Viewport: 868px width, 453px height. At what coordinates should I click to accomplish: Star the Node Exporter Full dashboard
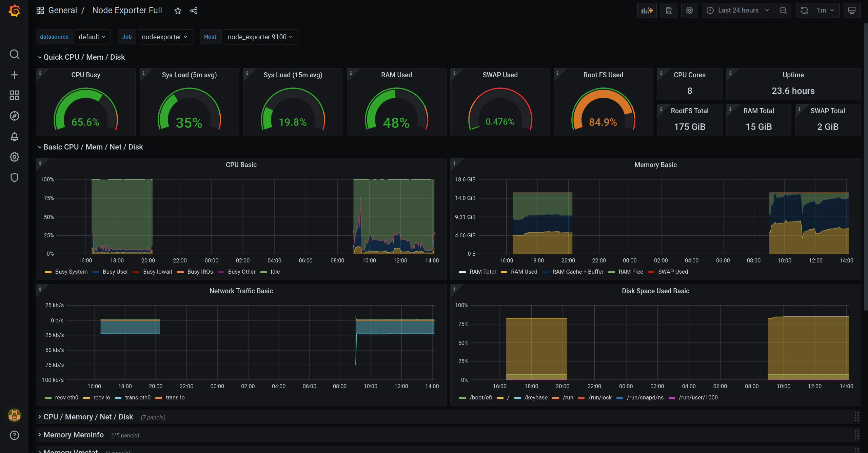point(178,11)
